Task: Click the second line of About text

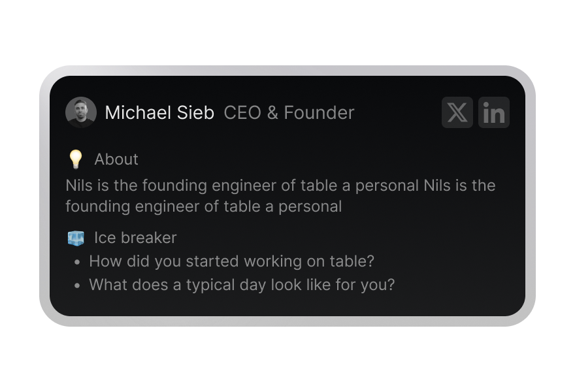Action: (203, 206)
